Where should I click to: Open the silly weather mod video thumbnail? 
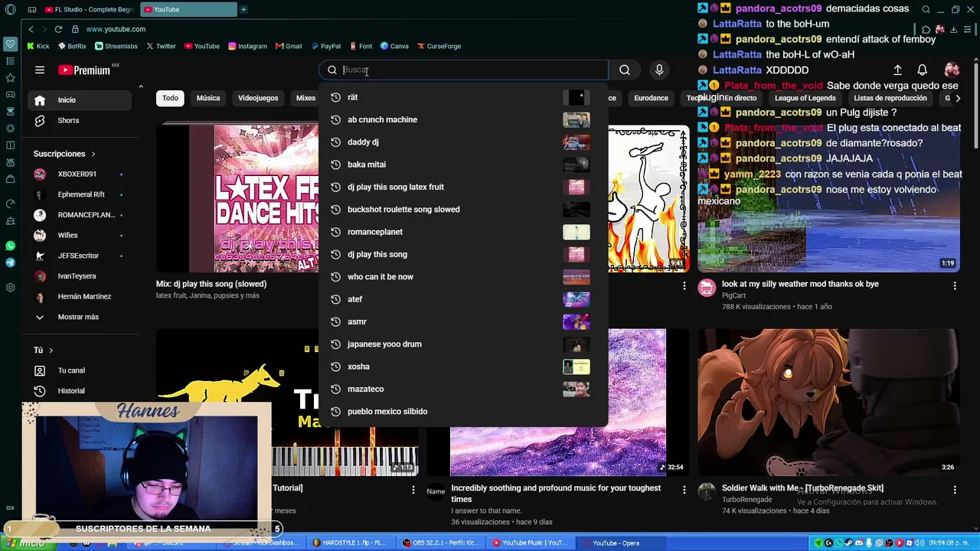click(x=828, y=199)
